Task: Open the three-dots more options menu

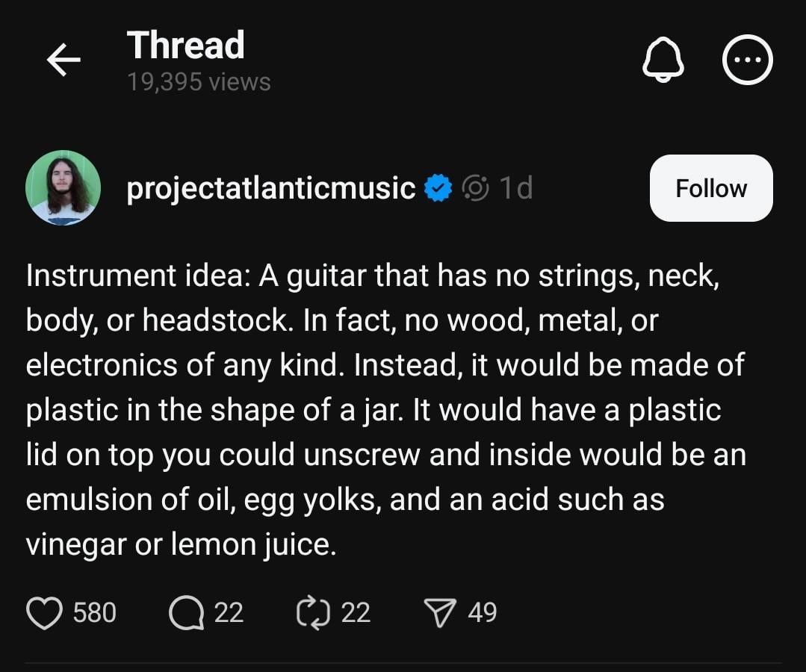Action: tap(747, 60)
